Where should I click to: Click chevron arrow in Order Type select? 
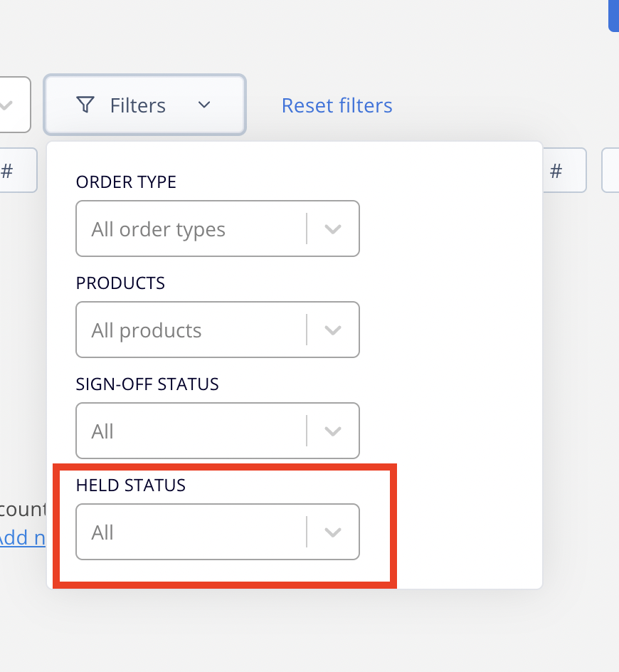point(333,229)
